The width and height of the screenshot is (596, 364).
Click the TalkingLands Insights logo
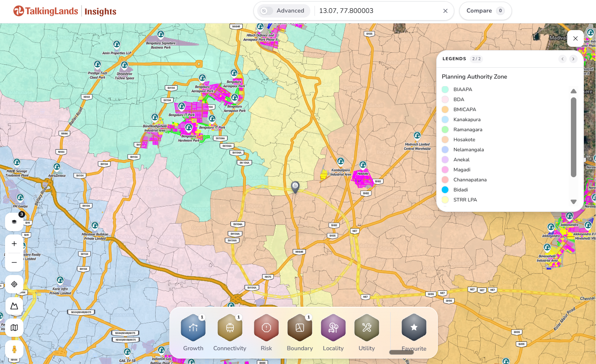pyautogui.click(x=65, y=11)
